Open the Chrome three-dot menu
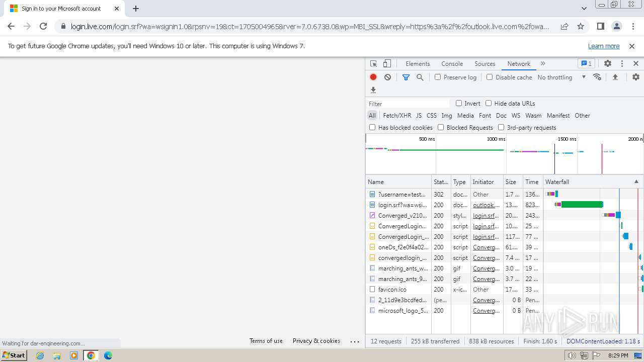This screenshot has width=644, height=362. [632, 26]
